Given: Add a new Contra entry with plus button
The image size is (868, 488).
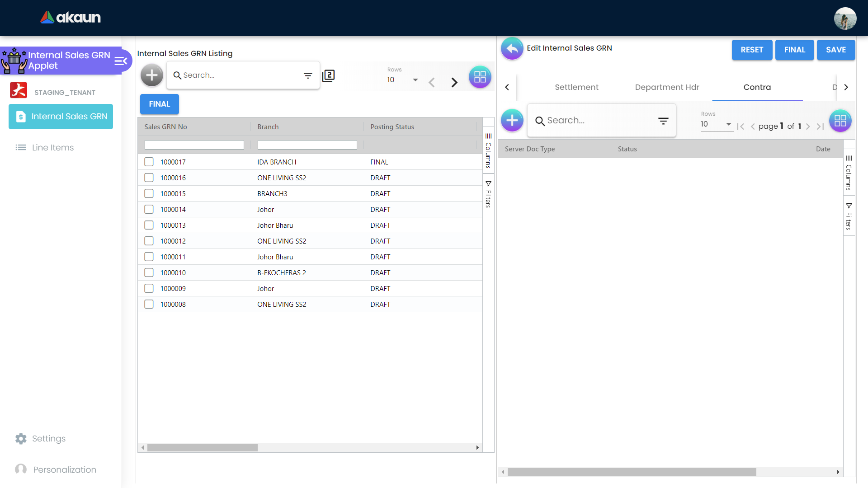Looking at the screenshot, I should [x=512, y=121].
